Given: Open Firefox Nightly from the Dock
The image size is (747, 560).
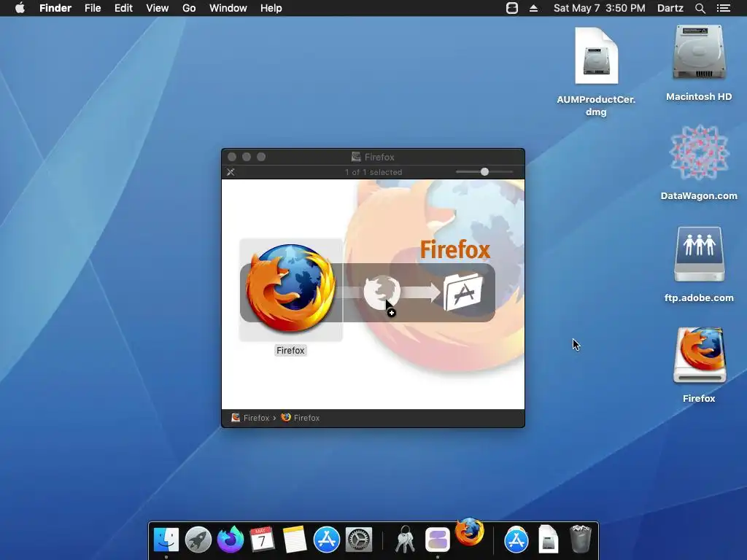Looking at the screenshot, I should click(x=230, y=540).
